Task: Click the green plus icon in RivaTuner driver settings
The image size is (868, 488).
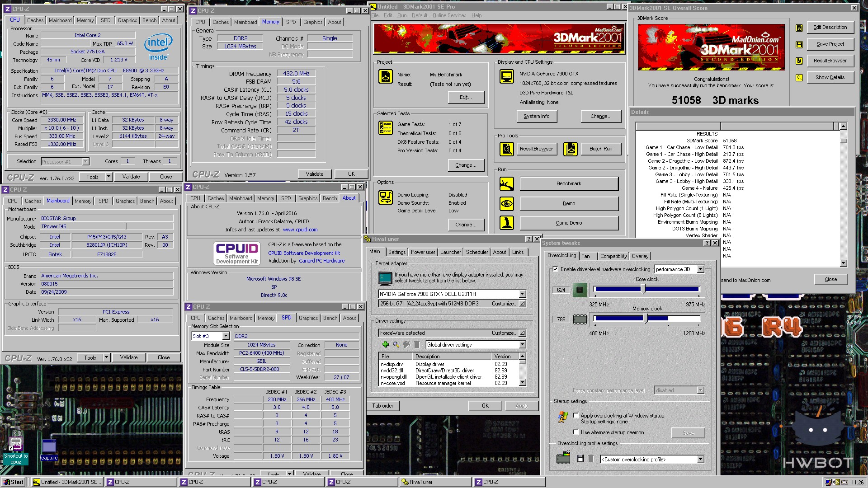Action: pyautogui.click(x=385, y=345)
